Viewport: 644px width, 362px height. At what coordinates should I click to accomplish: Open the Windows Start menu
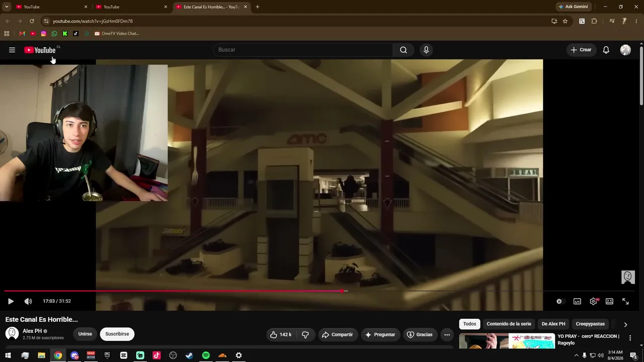pyautogui.click(x=8, y=355)
